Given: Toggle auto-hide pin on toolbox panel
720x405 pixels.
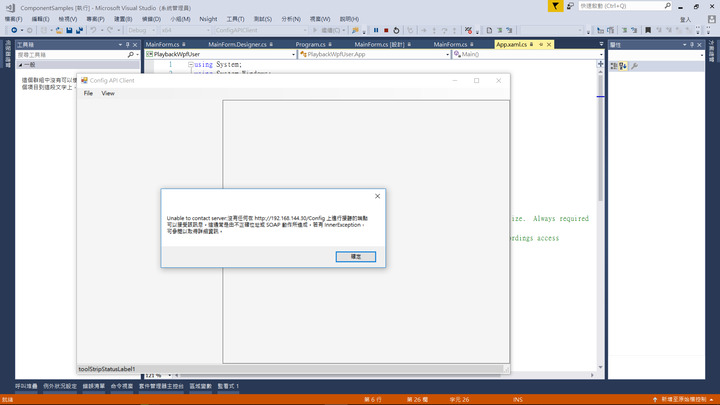Looking at the screenshot, I should [x=128, y=45].
